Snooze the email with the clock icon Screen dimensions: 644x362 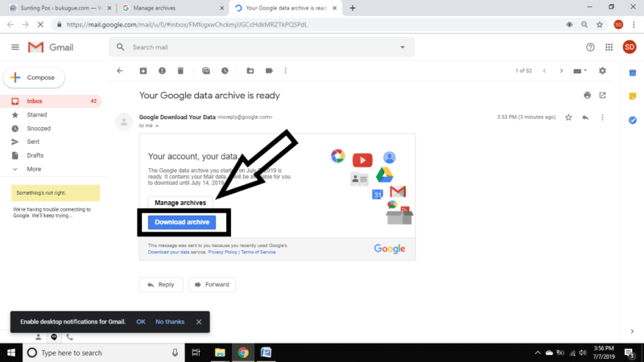pyautogui.click(x=225, y=71)
